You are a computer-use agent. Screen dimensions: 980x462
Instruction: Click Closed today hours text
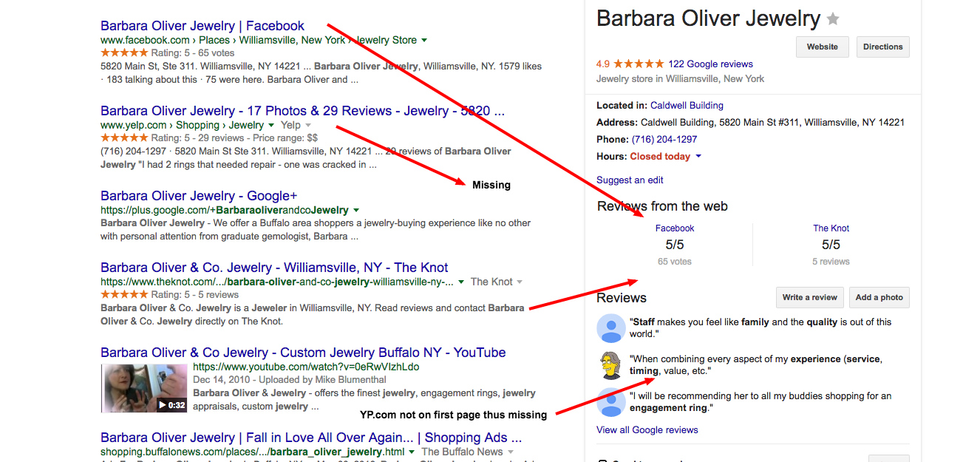[x=660, y=157]
